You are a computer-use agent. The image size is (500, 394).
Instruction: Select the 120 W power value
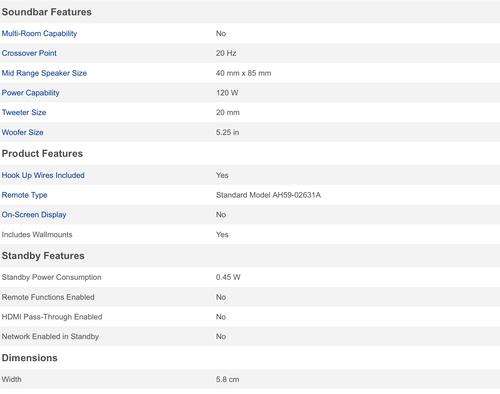227,93
